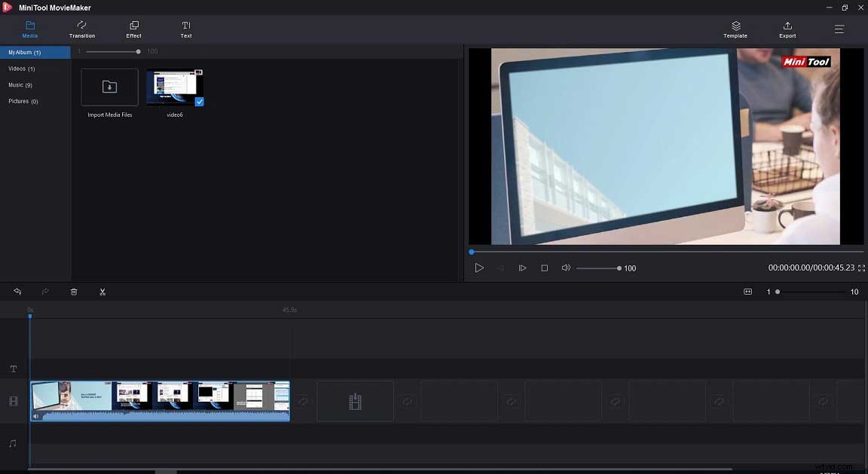Click the Redo icon in the timeline toolbar
The height and width of the screenshot is (474, 868).
click(x=45, y=292)
